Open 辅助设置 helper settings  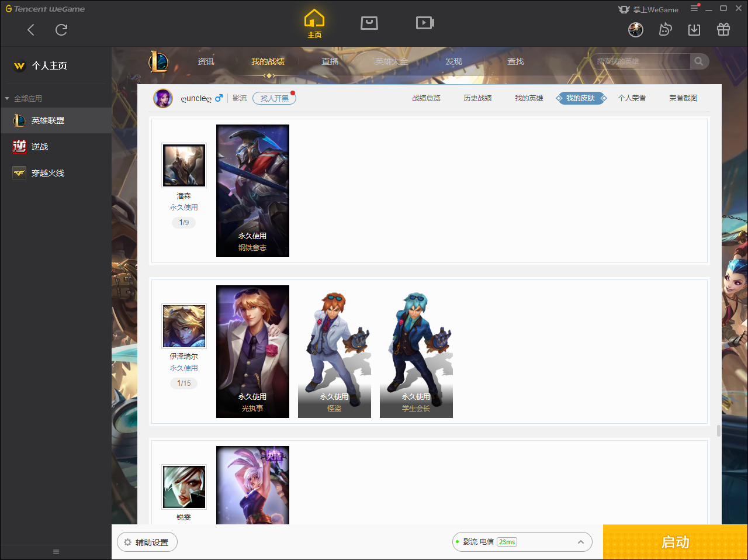click(x=147, y=542)
